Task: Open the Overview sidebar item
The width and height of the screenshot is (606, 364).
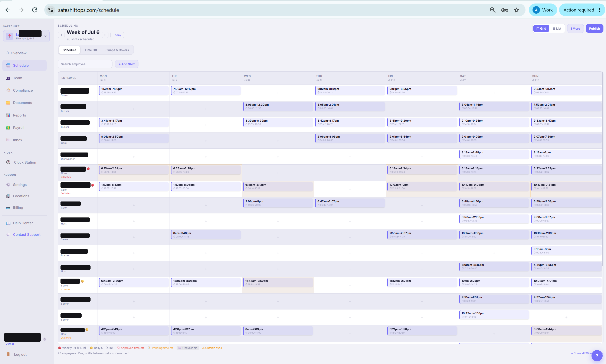Action: click(24, 53)
